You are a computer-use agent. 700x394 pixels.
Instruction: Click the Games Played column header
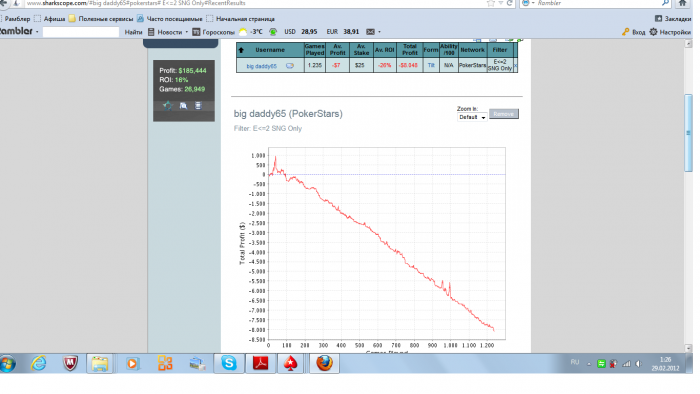(315, 50)
